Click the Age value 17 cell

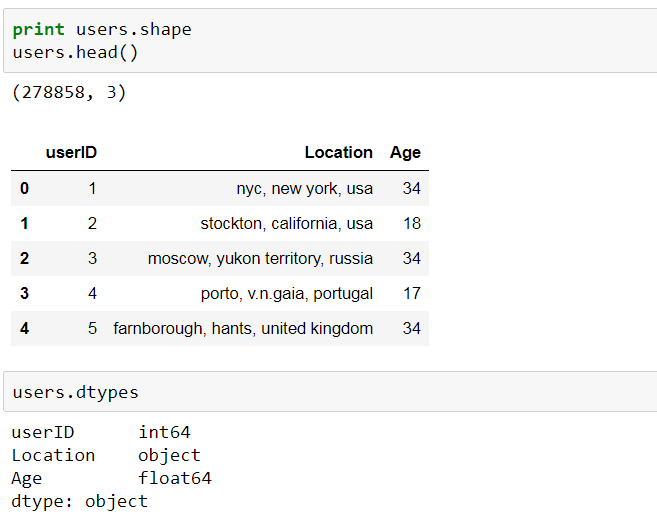[411, 293]
